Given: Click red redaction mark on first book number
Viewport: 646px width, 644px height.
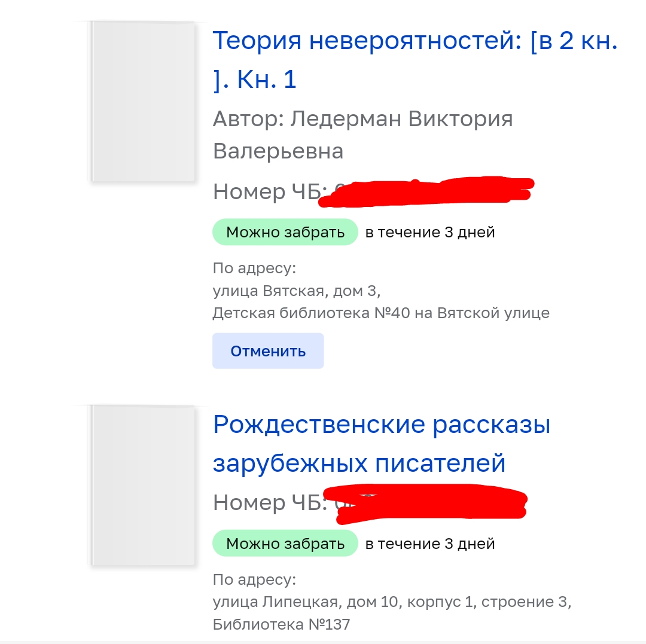Looking at the screenshot, I should (x=426, y=191).
